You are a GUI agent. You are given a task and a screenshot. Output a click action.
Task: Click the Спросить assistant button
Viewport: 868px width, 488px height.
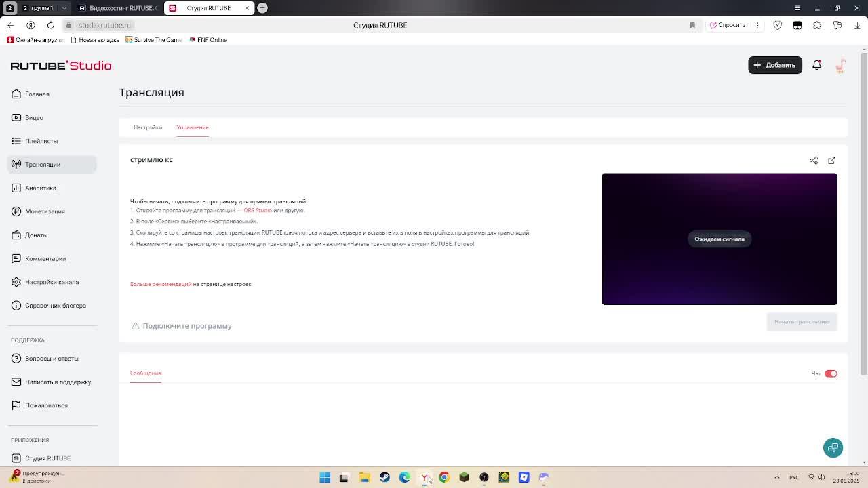pos(727,25)
